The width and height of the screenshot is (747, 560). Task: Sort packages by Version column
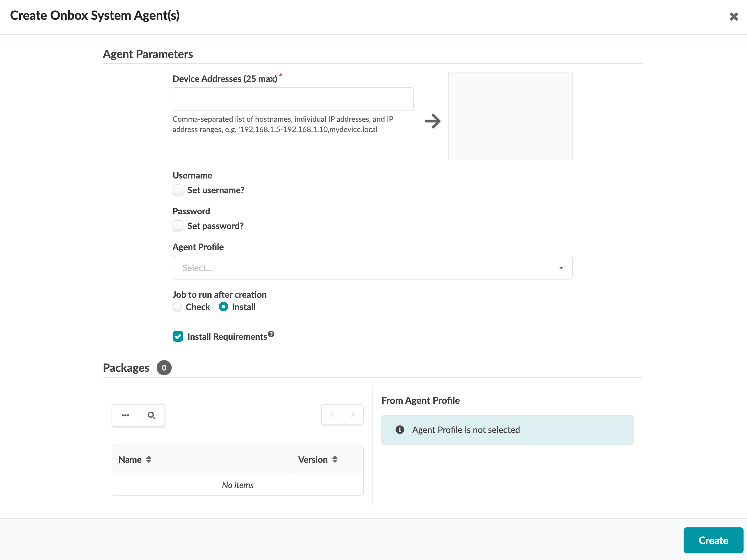tap(335, 459)
